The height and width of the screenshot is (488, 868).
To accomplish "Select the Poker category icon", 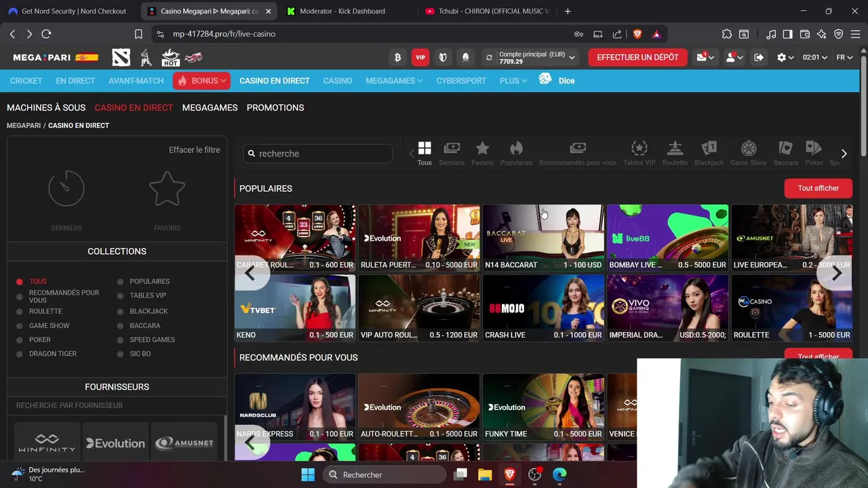I will 814,153.
